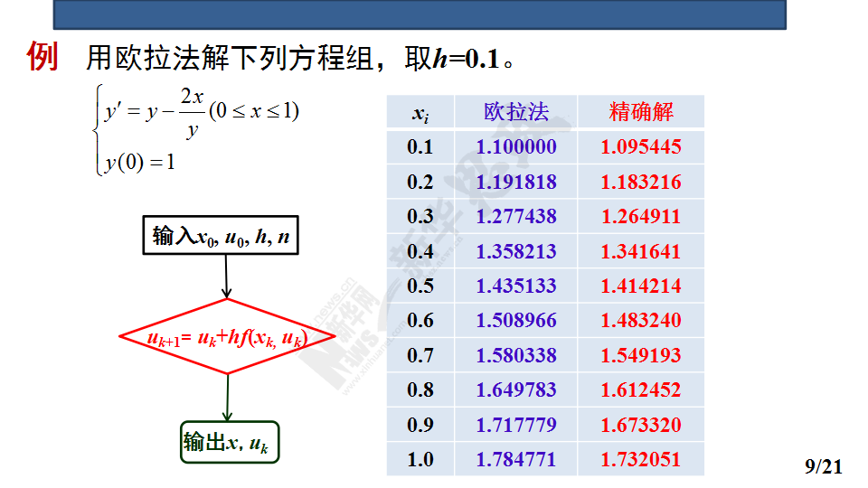The image size is (868, 488).
Task: Select the title 用欧拉法解下列方程组
Action: pyautogui.click(x=231, y=58)
